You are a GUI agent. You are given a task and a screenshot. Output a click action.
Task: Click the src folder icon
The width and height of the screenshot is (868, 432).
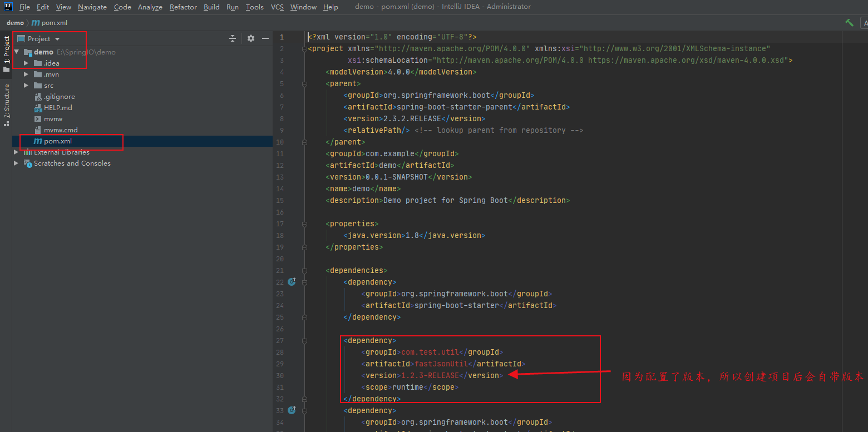click(x=38, y=86)
